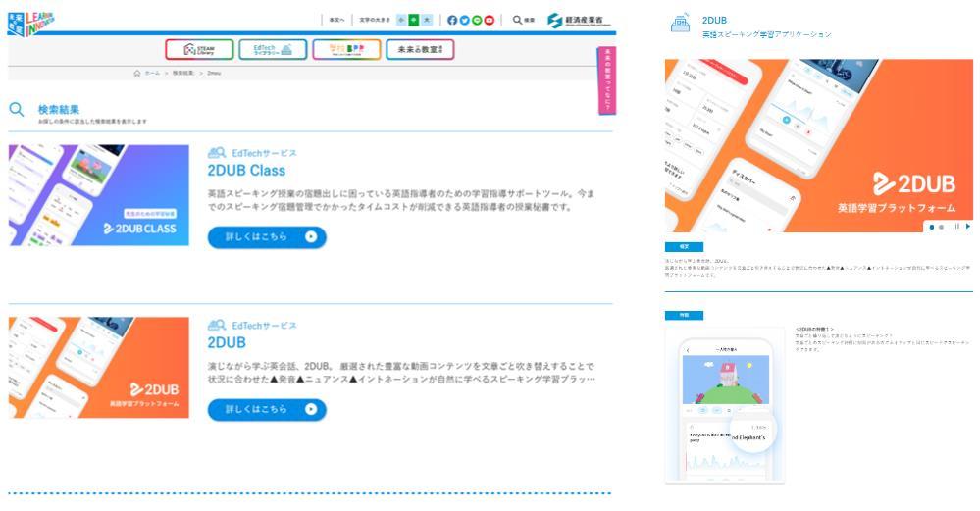The height and width of the screenshot is (511, 980).
Task: Go to home via breadcrumb house icon
Action: coord(137,74)
